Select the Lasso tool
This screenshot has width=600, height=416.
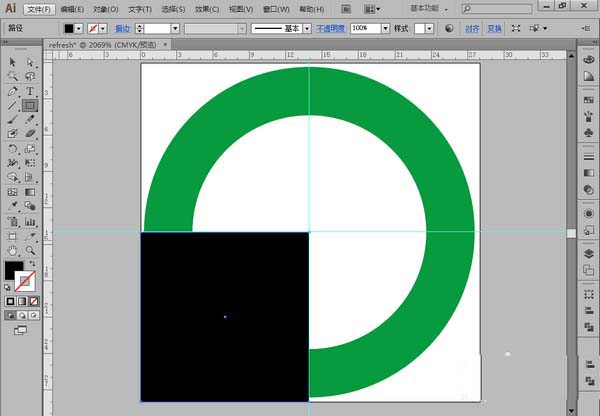30,76
